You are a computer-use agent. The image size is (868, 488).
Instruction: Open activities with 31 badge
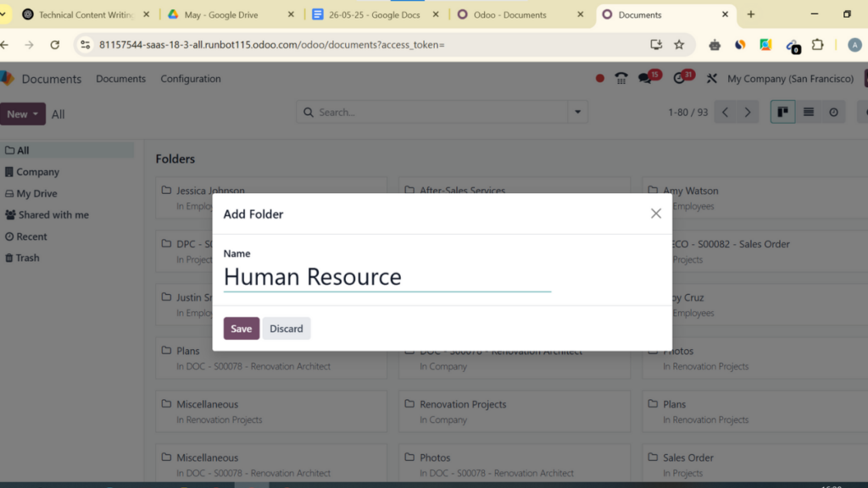[683, 77]
